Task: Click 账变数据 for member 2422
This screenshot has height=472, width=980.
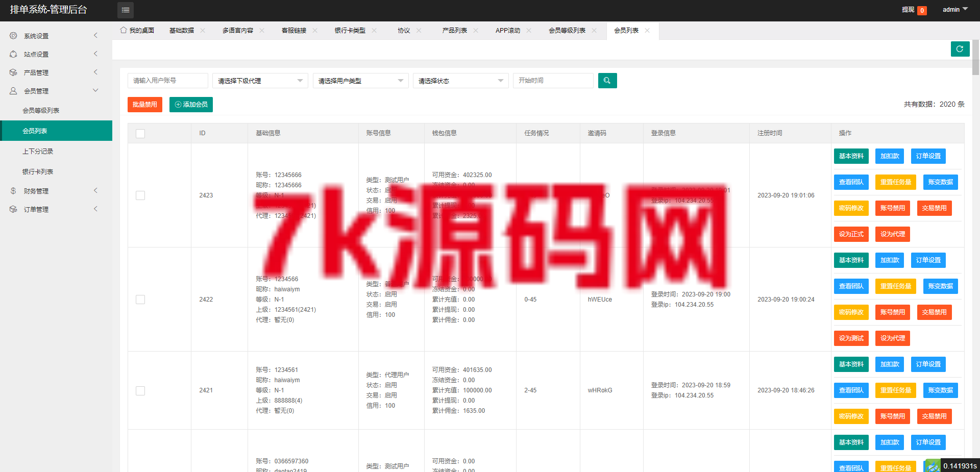Action: pyautogui.click(x=941, y=286)
